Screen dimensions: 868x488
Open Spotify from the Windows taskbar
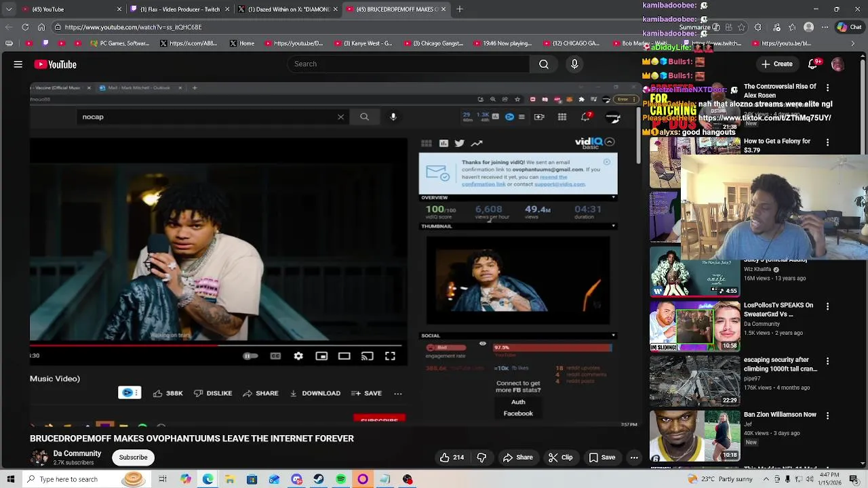(340, 479)
